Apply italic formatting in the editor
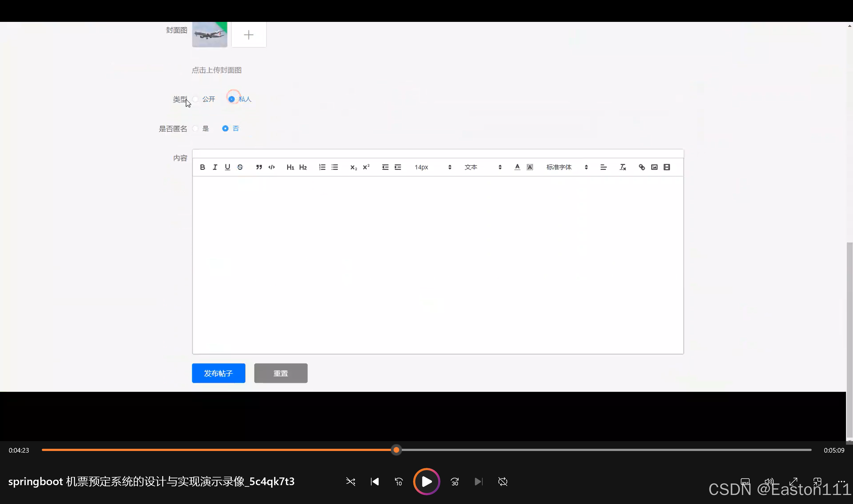 [215, 167]
